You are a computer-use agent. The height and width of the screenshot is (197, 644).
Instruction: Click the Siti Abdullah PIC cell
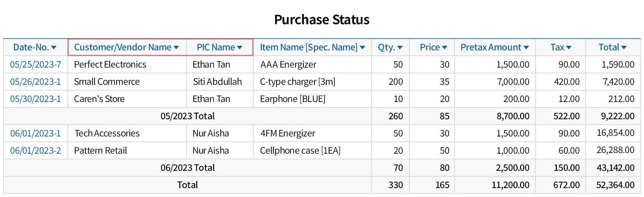[217, 82]
